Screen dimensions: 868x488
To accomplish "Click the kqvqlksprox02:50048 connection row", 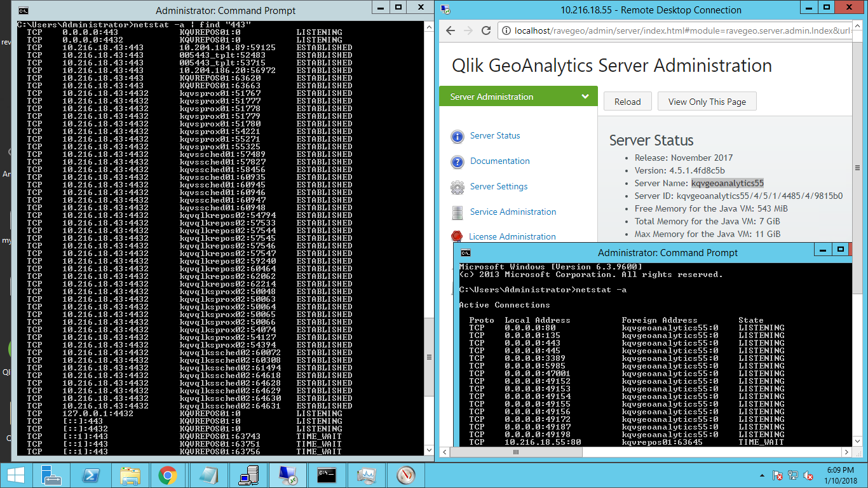I will pos(189,292).
